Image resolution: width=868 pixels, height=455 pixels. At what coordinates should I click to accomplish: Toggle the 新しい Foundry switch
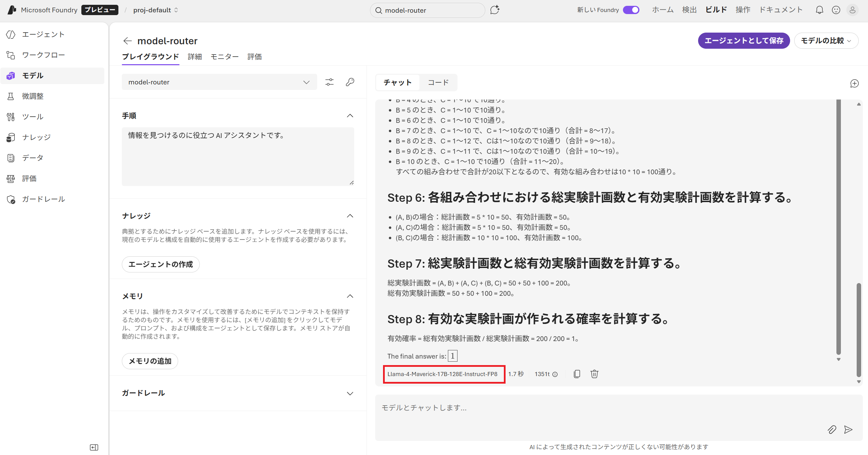tap(631, 10)
